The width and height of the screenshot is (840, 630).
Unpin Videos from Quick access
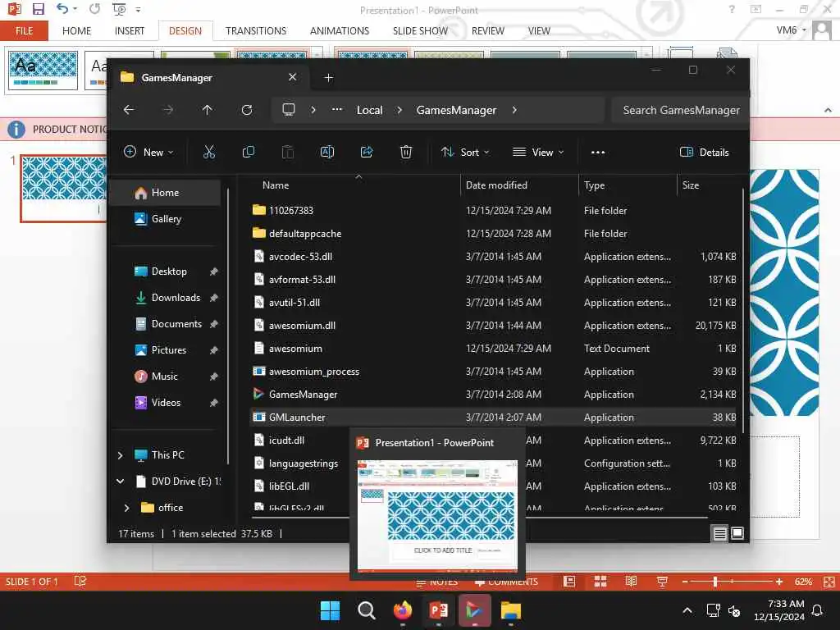pyautogui.click(x=214, y=403)
